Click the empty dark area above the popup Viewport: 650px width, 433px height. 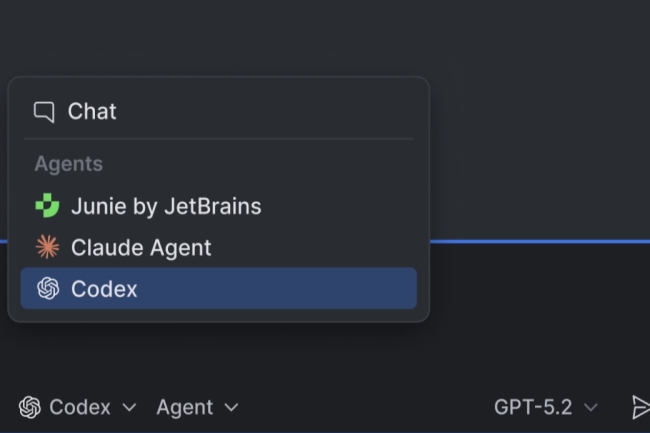click(x=325, y=35)
